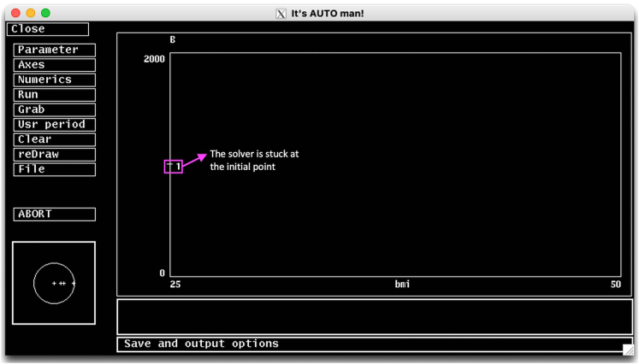Click the B axis label
Viewport: 639px width, 364px height.
coord(173,39)
